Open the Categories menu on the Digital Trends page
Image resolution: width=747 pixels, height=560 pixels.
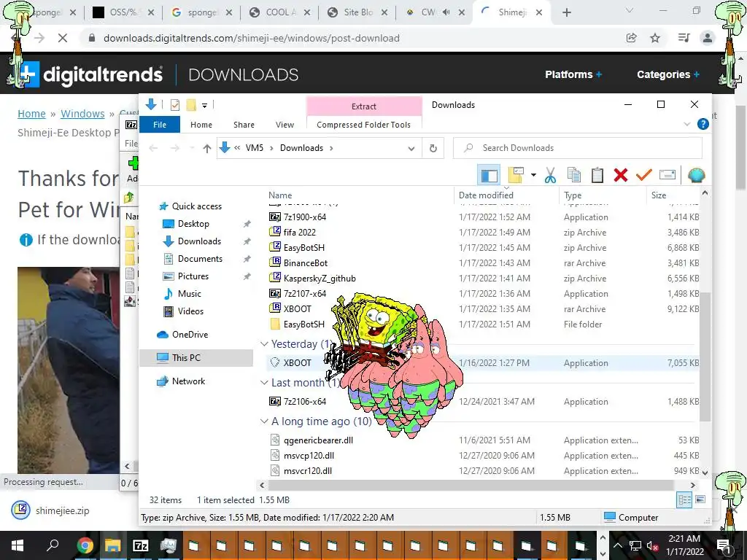pos(668,75)
